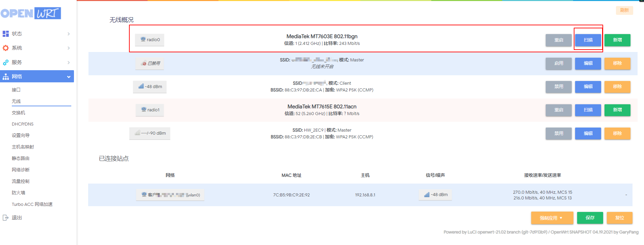Click the radio1 wireless device badge
644x245 pixels.
pos(150,110)
